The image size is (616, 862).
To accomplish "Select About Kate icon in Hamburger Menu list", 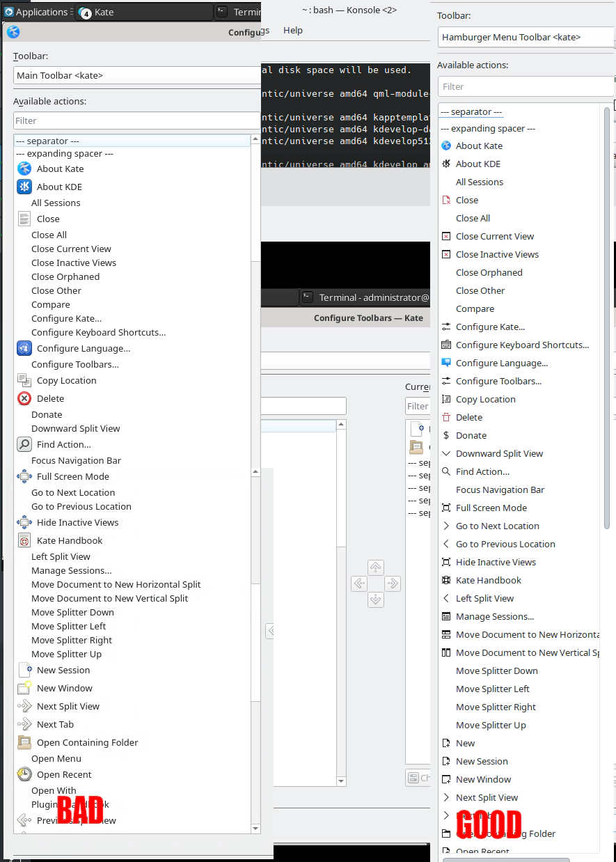I will [446, 146].
